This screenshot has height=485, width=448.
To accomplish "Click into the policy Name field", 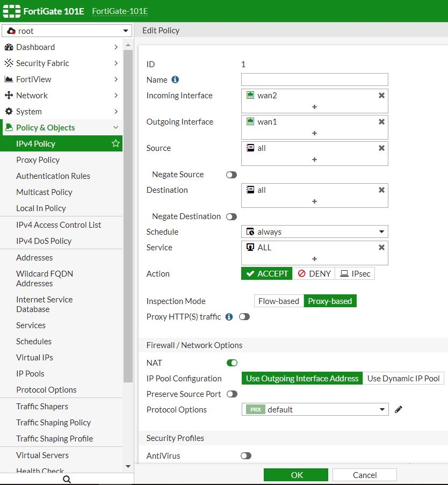I will click(314, 79).
